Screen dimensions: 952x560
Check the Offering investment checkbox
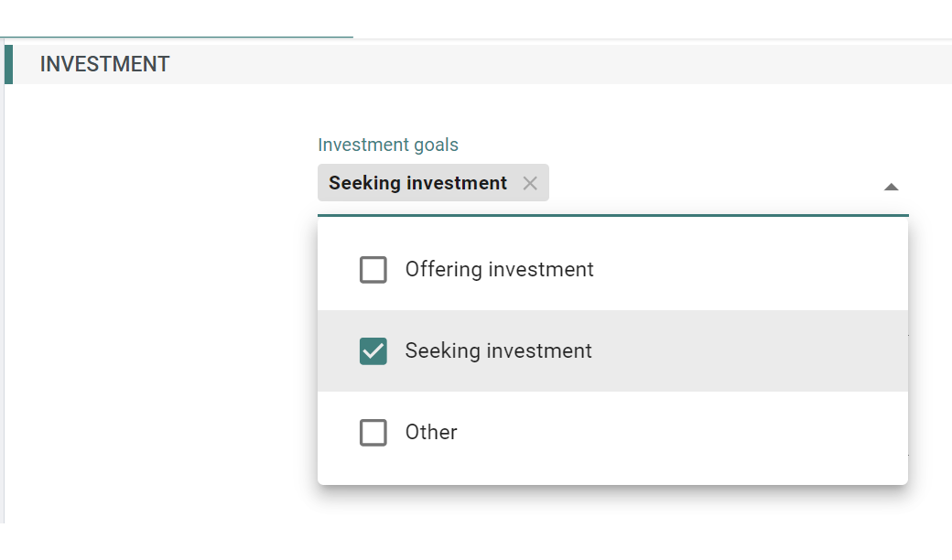(x=373, y=270)
